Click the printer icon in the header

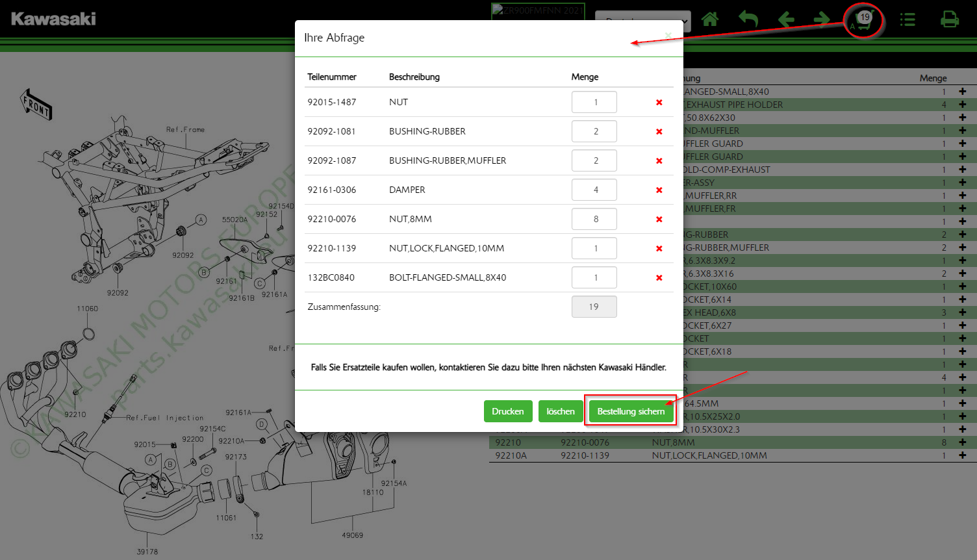950,19
